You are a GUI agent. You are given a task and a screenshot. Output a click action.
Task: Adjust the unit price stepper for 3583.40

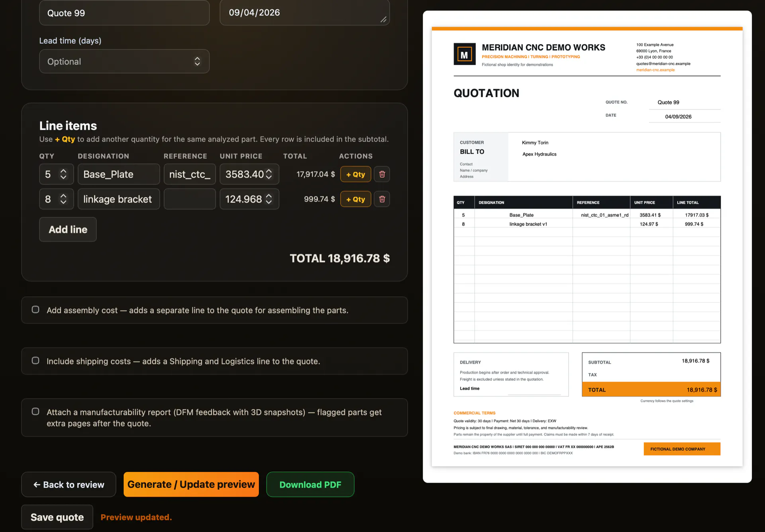269,174
